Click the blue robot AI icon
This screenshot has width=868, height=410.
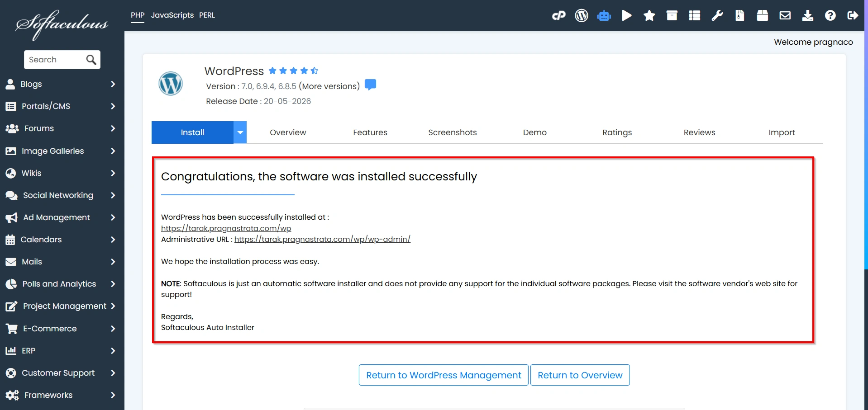coord(604,16)
